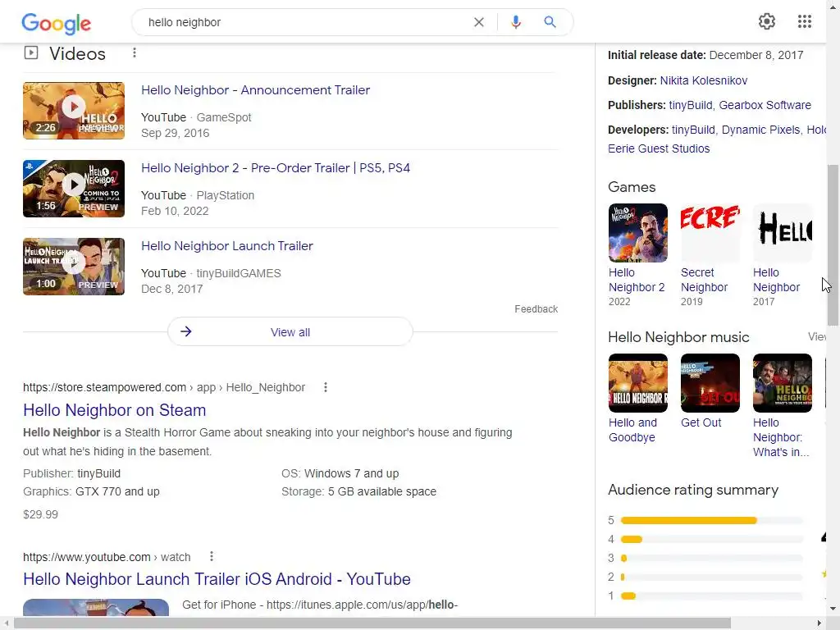Open the iOS Android trailer video thumbnail
This screenshot has height=630, width=840.
(x=96, y=608)
